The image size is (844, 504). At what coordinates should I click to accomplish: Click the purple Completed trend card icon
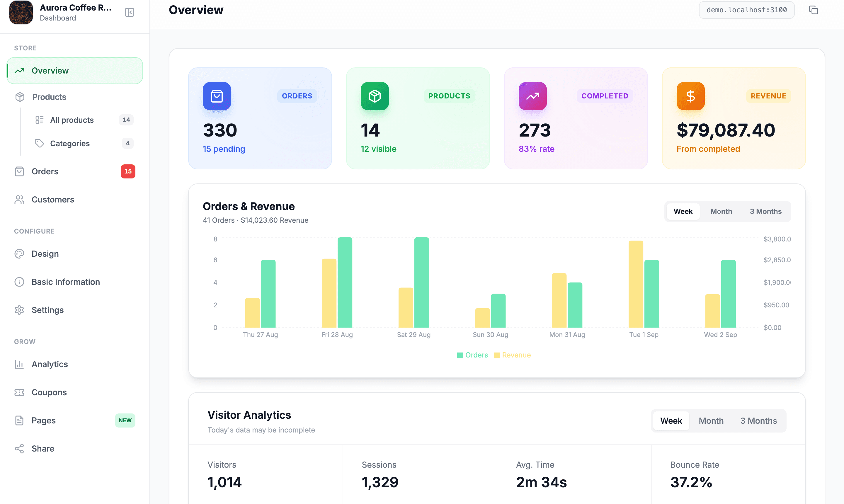tap(532, 96)
